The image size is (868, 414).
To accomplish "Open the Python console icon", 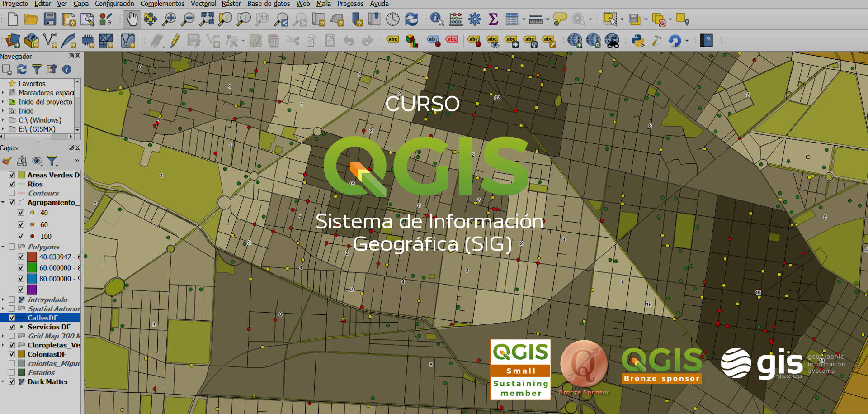I will pyautogui.click(x=637, y=41).
